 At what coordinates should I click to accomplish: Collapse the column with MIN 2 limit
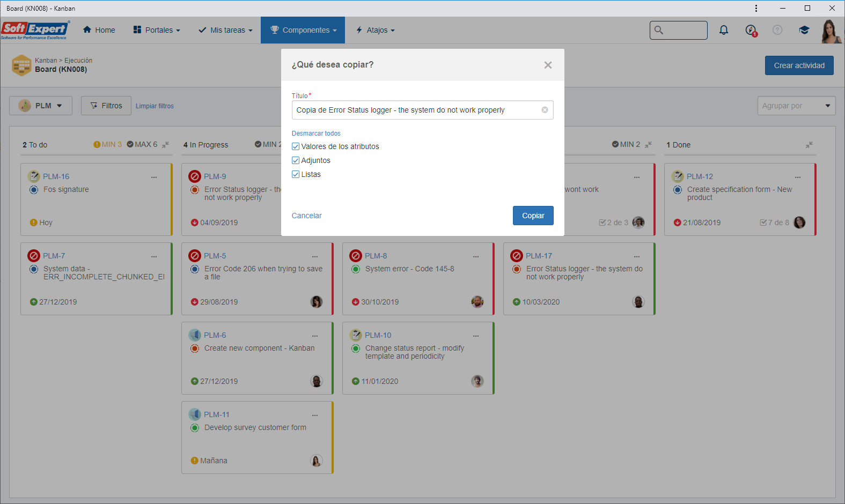pos(648,145)
